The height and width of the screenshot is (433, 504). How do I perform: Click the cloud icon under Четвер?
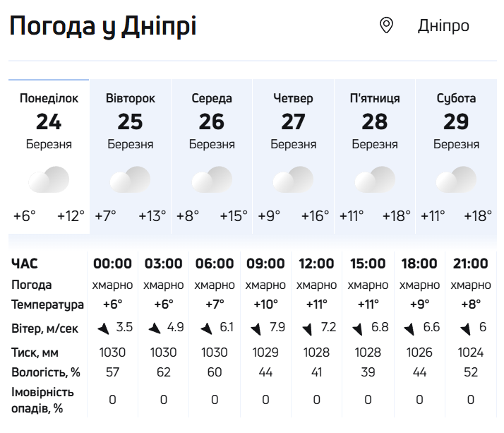click(x=293, y=180)
